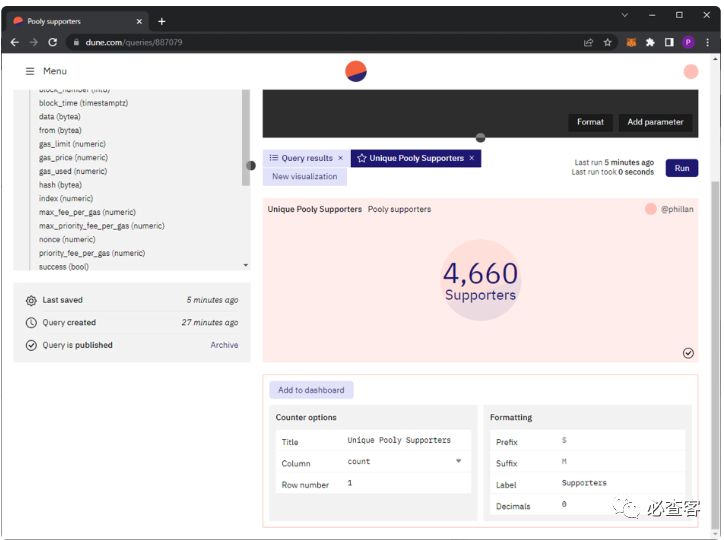Screen dimensions: 724x540
Task: Click the schema panel scrollbar thumb
Action: [x=246, y=138]
